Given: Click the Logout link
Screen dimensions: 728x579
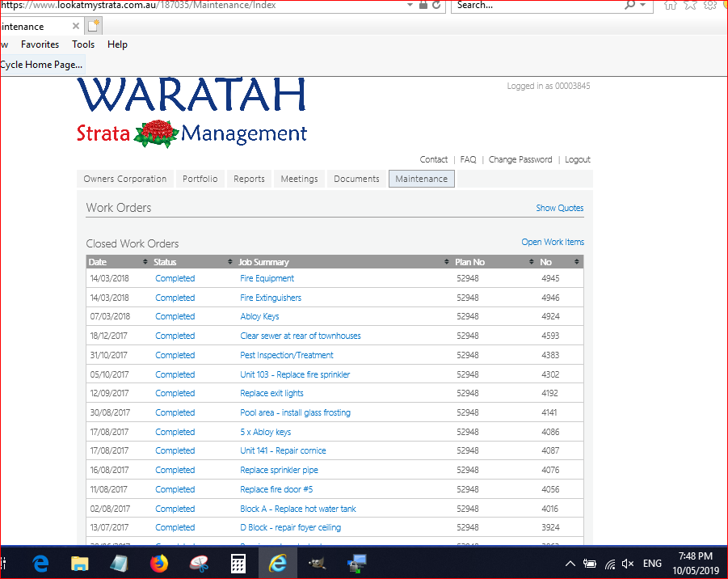Looking at the screenshot, I should pos(577,159).
